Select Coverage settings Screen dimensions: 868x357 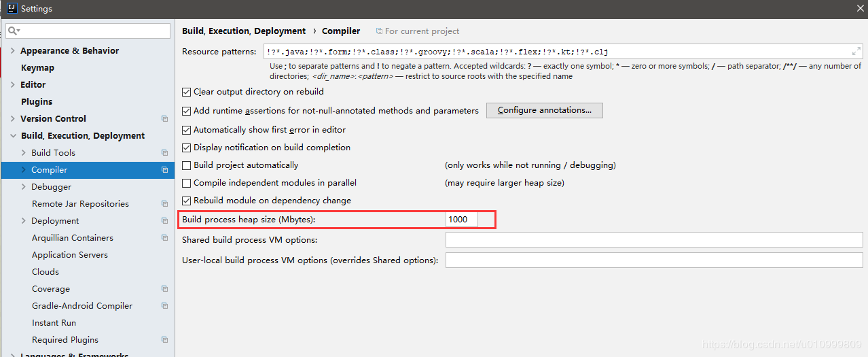point(51,289)
